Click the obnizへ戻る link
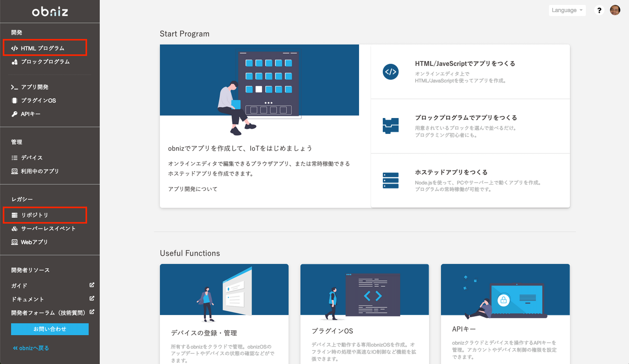 (x=31, y=348)
